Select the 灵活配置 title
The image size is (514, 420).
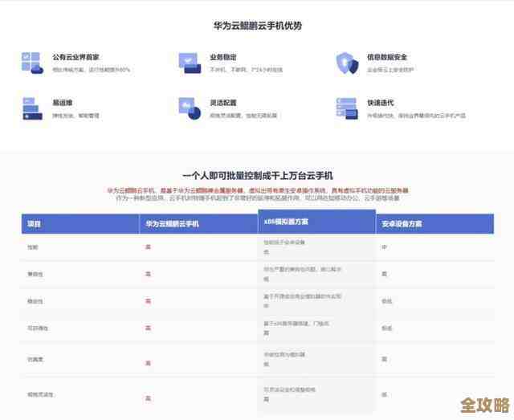pyautogui.click(x=223, y=103)
